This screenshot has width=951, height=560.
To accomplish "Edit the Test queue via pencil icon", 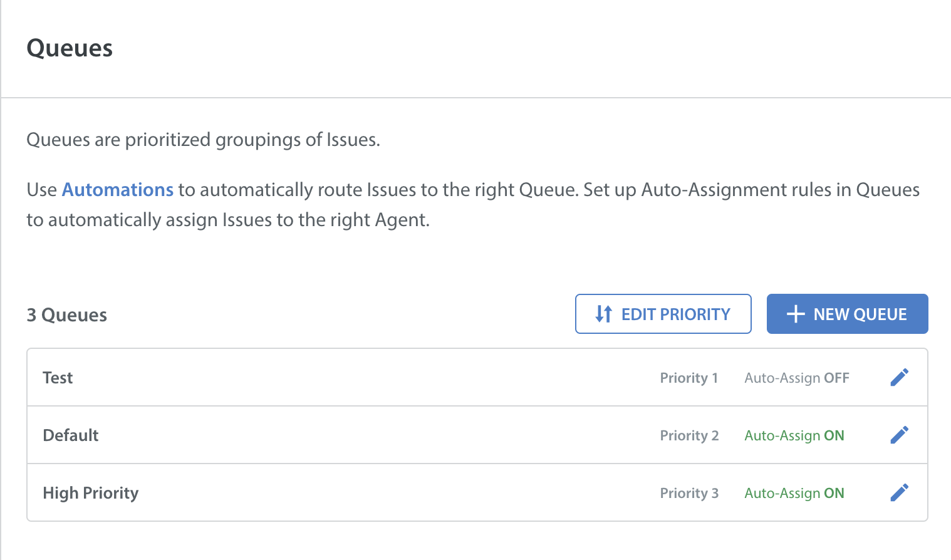I will coord(900,377).
